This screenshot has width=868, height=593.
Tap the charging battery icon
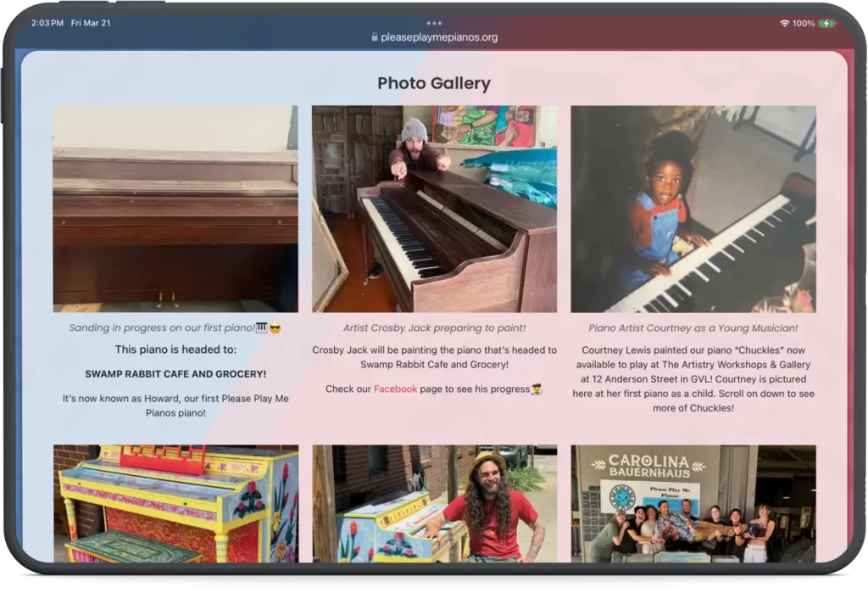[x=826, y=23]
